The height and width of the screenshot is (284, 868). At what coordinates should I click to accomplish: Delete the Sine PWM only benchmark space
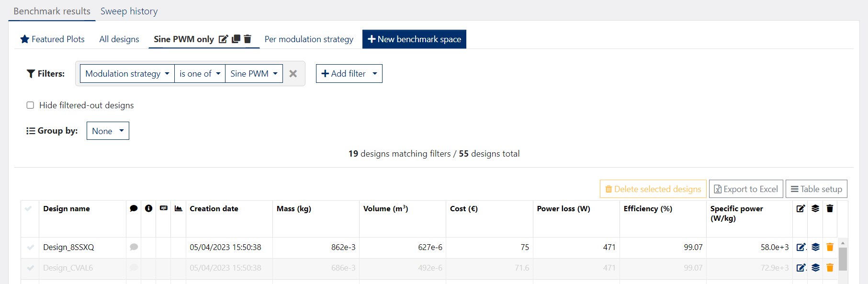248,39
